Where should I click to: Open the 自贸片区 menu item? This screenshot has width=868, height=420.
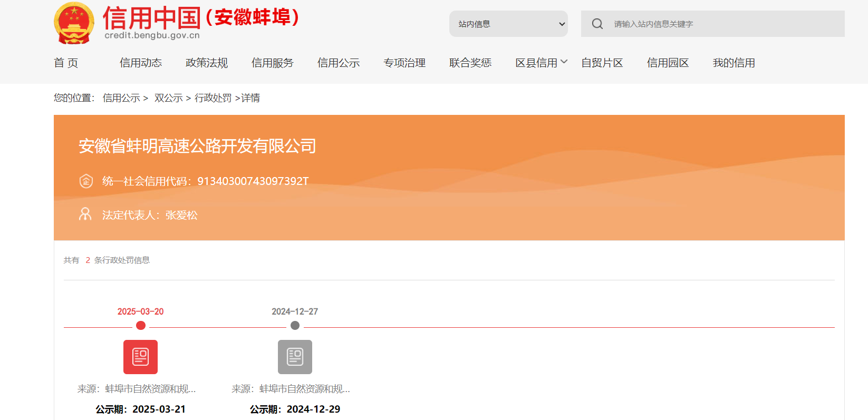[602, 63]
